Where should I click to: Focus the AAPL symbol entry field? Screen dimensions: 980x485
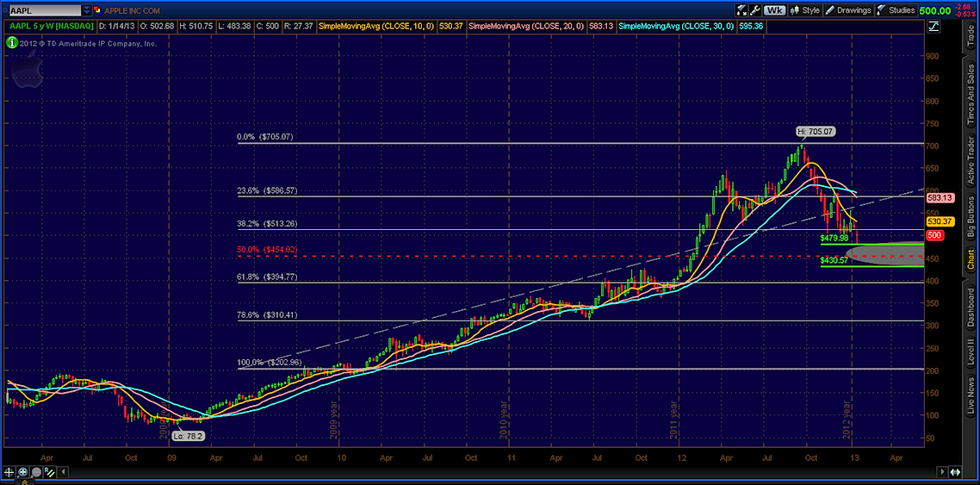pos(45,10)
